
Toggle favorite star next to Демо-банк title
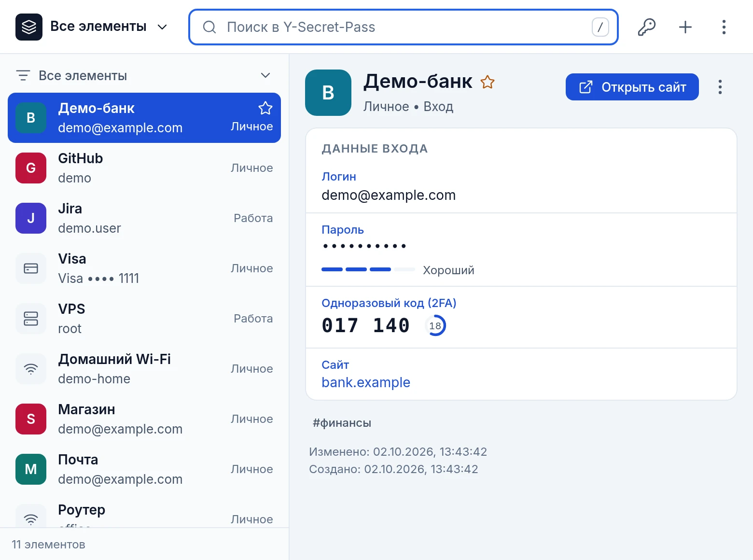(488, 82)
